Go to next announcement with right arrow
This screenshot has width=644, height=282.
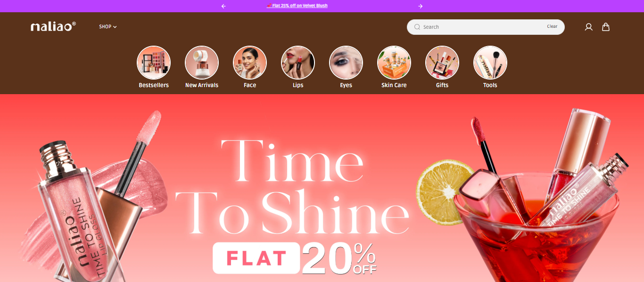pyautogui.click(x=421, y=6)
